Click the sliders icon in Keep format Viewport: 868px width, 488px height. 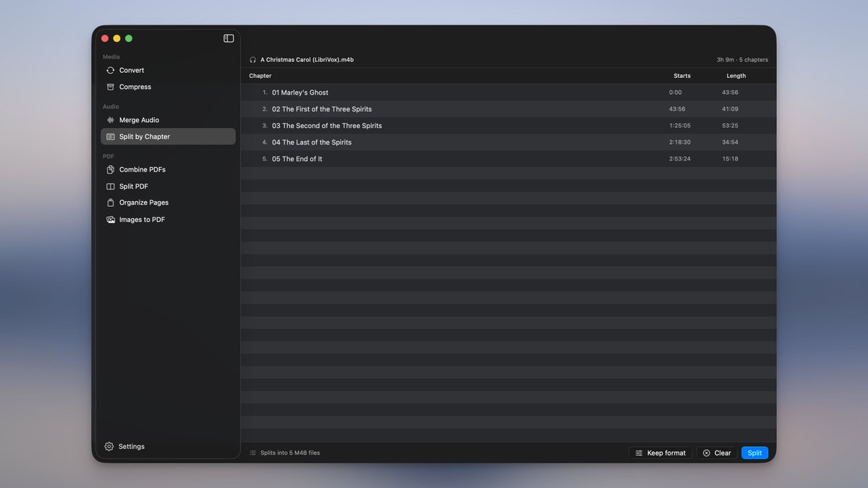tap(639, 453)
